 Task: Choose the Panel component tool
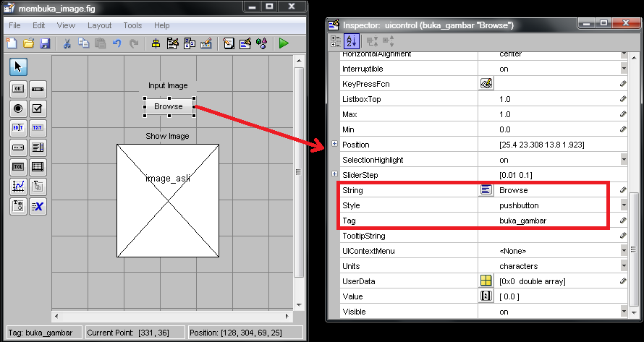[x=38, y=187]
